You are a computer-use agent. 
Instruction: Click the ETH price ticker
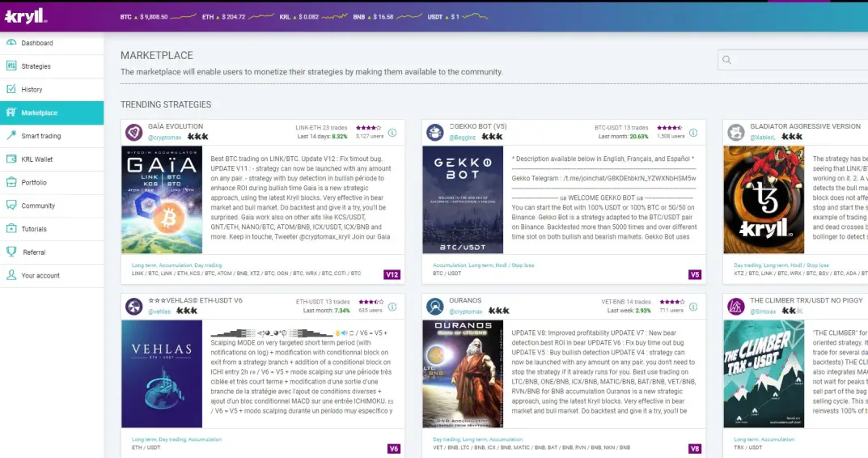click(x=238, y=17)
